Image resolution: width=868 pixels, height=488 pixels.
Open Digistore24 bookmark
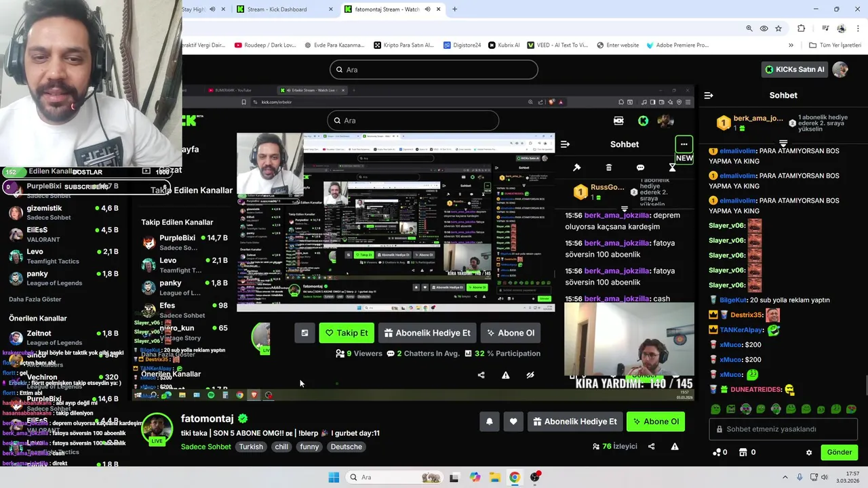pos(462,45)
